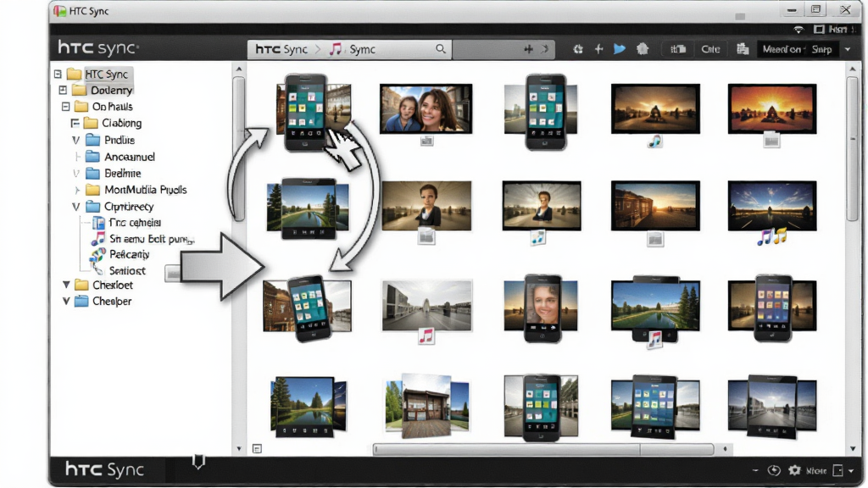Click the 'Sync' breadcrumb segment

[x=363, y=49]
